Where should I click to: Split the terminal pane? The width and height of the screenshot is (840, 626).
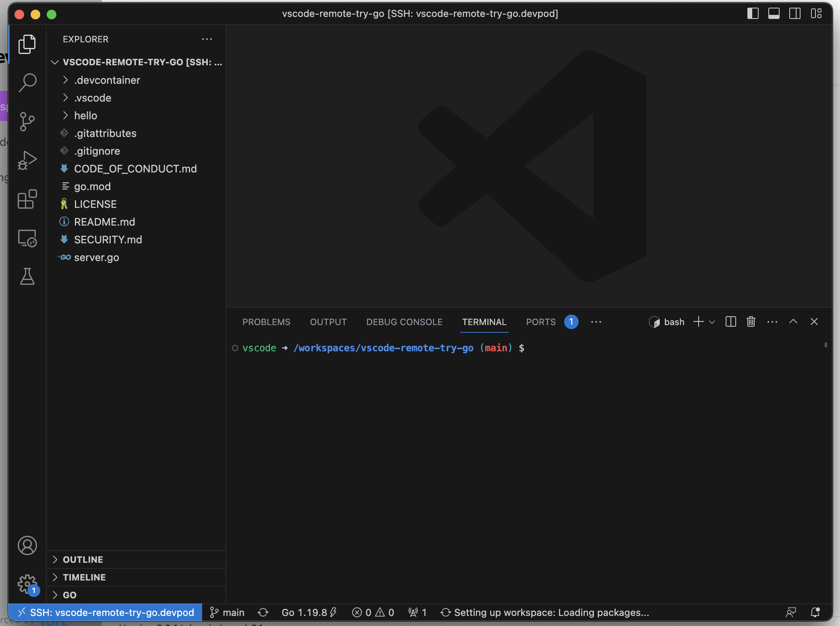(x=730, y=321)
